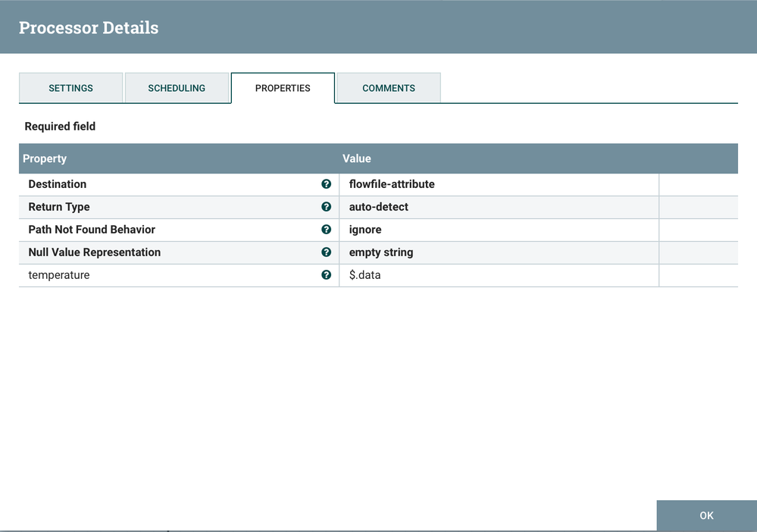Click the Value column header
This screenshot has height=532, width=757.
(x=357, y=158)
